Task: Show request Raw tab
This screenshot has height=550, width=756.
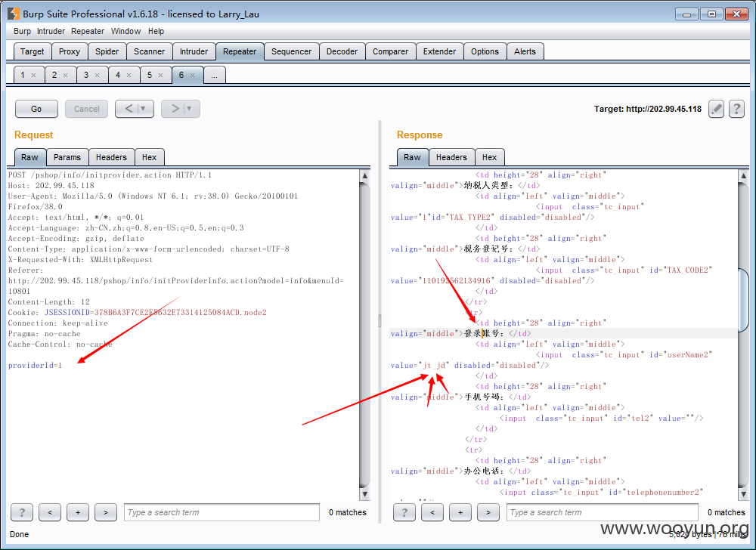Action: pyautogui.click(x=30, y=157)
